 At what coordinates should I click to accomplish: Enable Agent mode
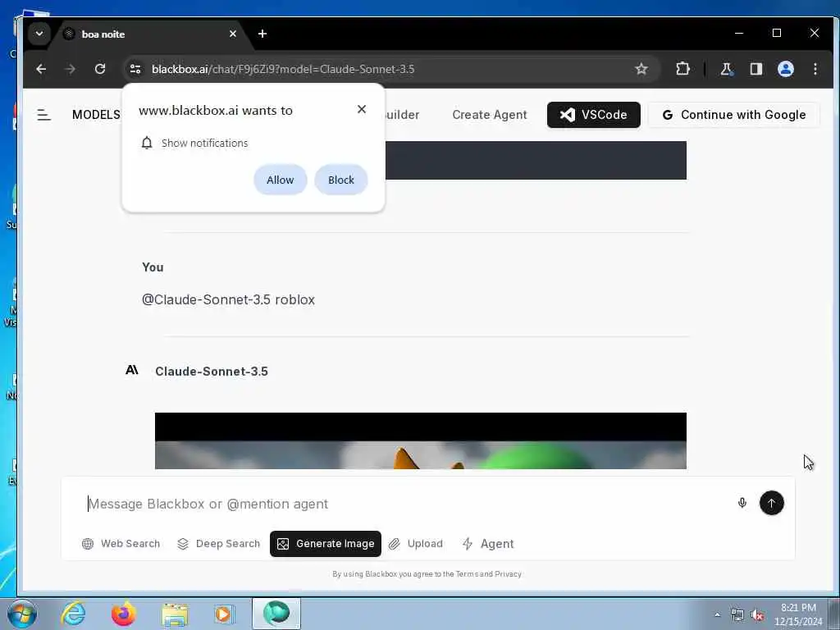[x=487, y=544]
